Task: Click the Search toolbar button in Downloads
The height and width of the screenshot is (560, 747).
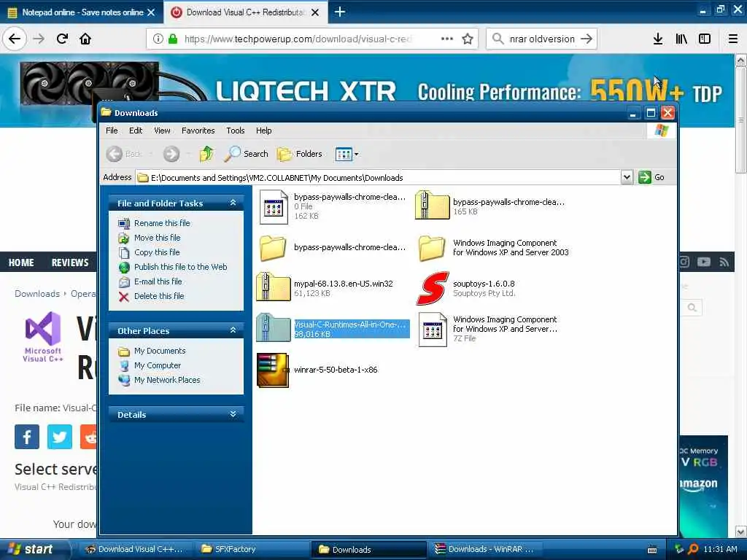Action: pos(247,154)
